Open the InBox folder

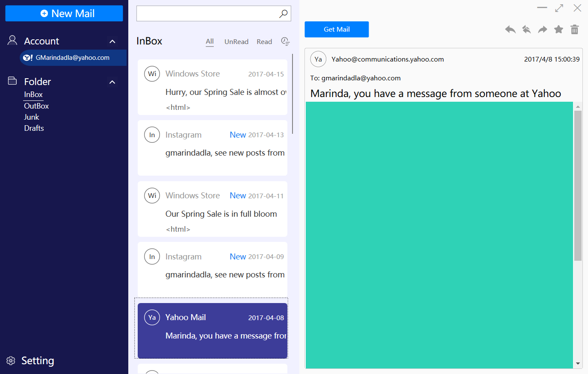tap(33, 94)
